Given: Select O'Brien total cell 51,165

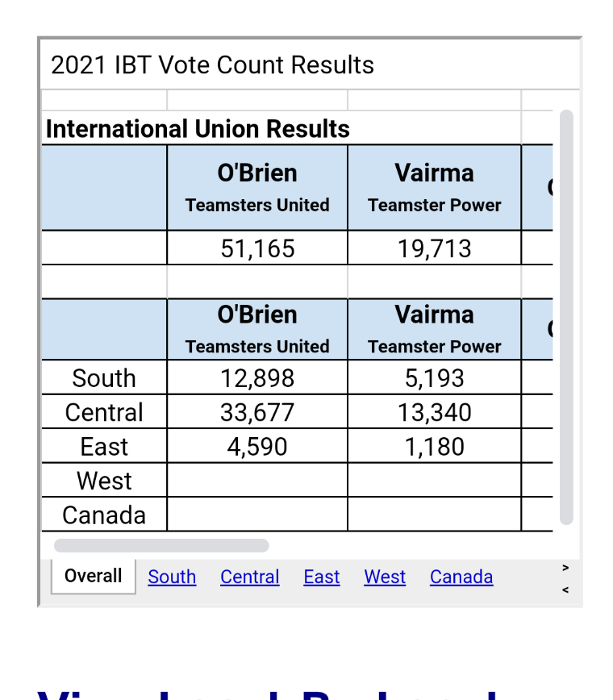Looking at the screenshot, I should point(257,248).
